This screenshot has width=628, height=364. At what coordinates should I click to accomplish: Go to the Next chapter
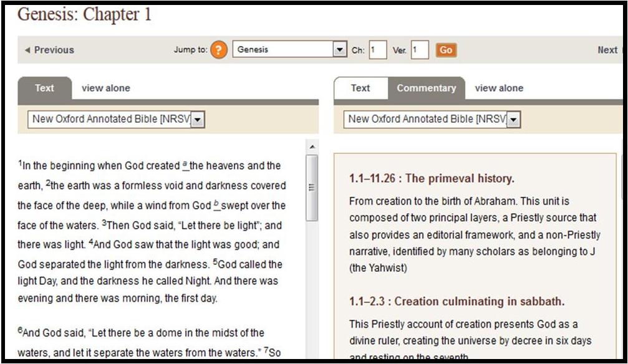[x=608, y=50]
